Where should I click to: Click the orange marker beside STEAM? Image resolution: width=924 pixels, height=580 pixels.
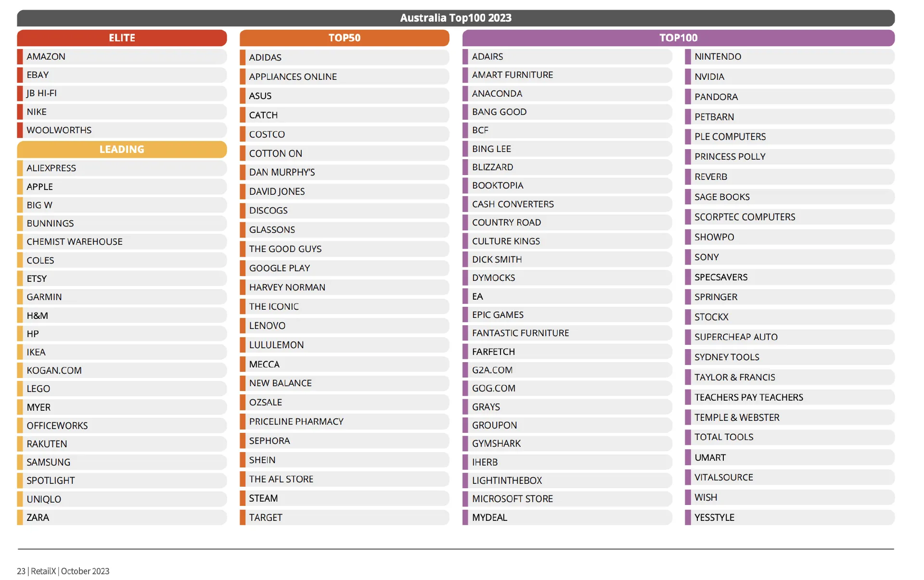point(243,498)
